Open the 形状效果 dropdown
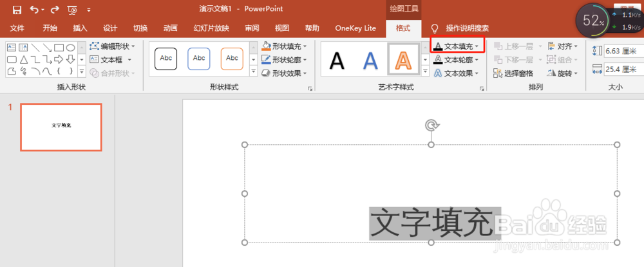Viewport: 644px width, 267px height. pyautogui.click(x=284, y=73)
